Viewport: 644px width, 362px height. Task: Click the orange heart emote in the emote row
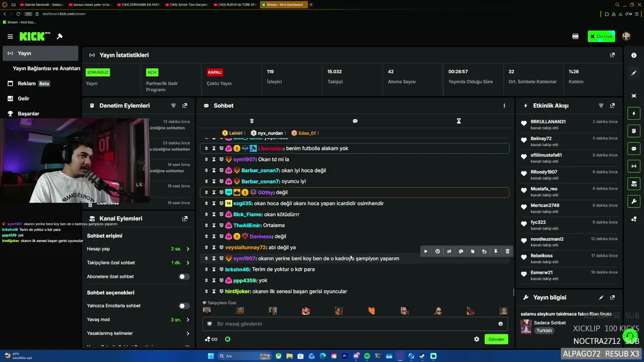(372, 311)
